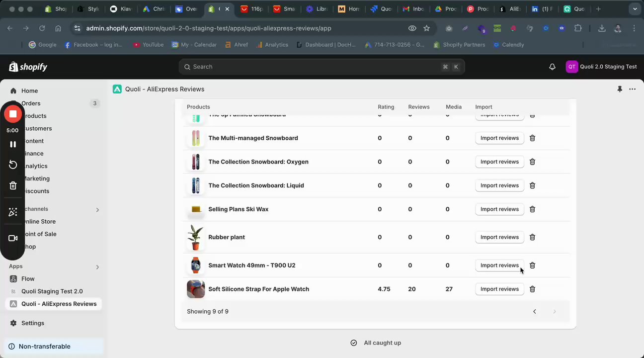Import reviews for Smart Watch 49mm - T900 U2
The image size is (644, 358).
pyautogui.click(x=499, y=266)
